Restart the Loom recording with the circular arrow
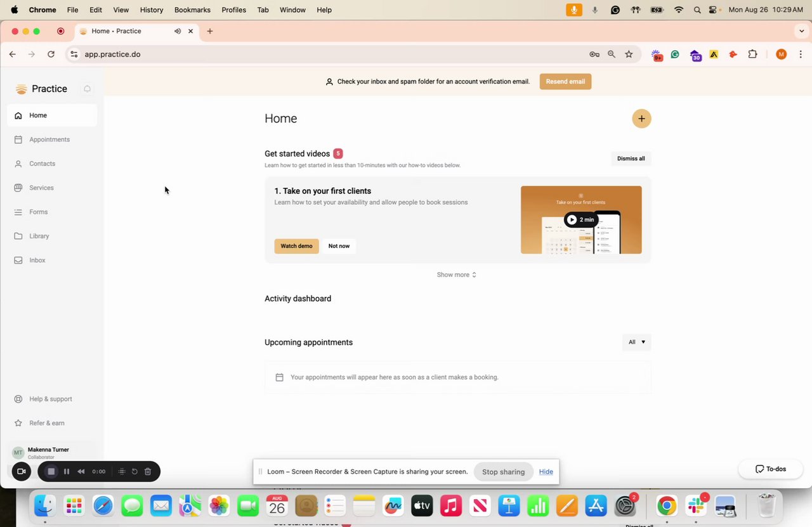 [x=134, y=471]
